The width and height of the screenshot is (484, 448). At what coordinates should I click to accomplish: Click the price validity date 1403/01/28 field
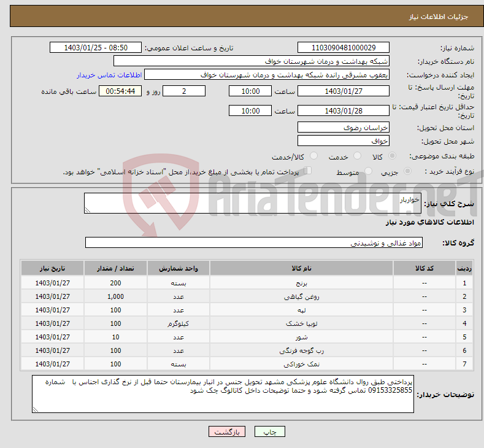tap(344, 110)
